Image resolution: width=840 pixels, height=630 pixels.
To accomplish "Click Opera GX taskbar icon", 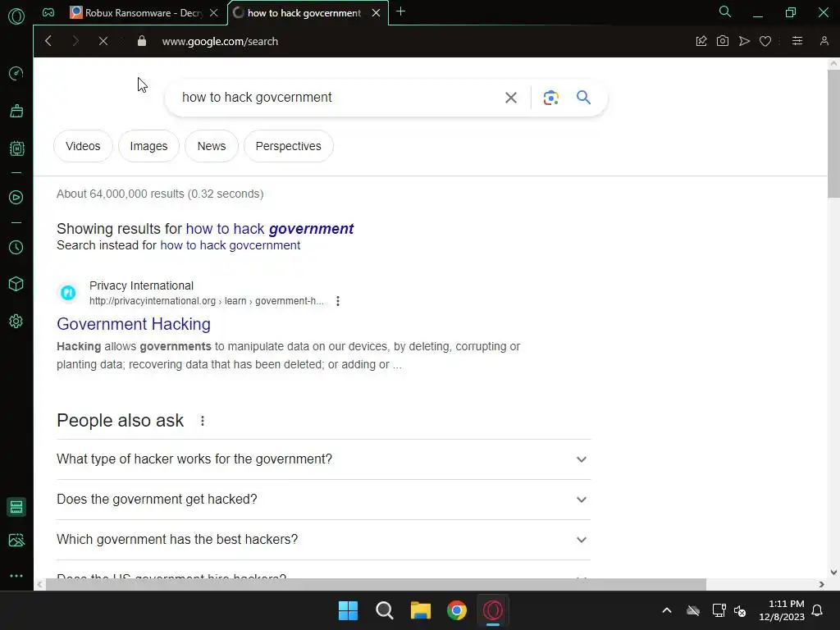I will point(493,610).
